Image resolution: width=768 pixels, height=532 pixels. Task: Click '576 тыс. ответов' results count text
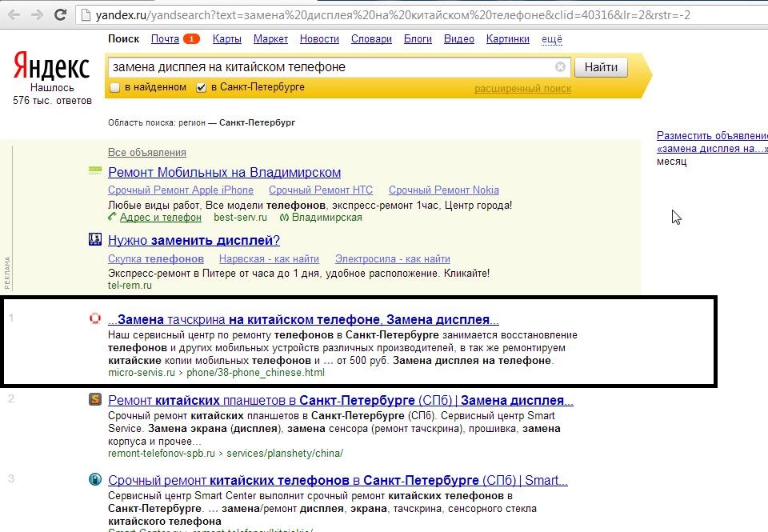(x=53, y=101)
